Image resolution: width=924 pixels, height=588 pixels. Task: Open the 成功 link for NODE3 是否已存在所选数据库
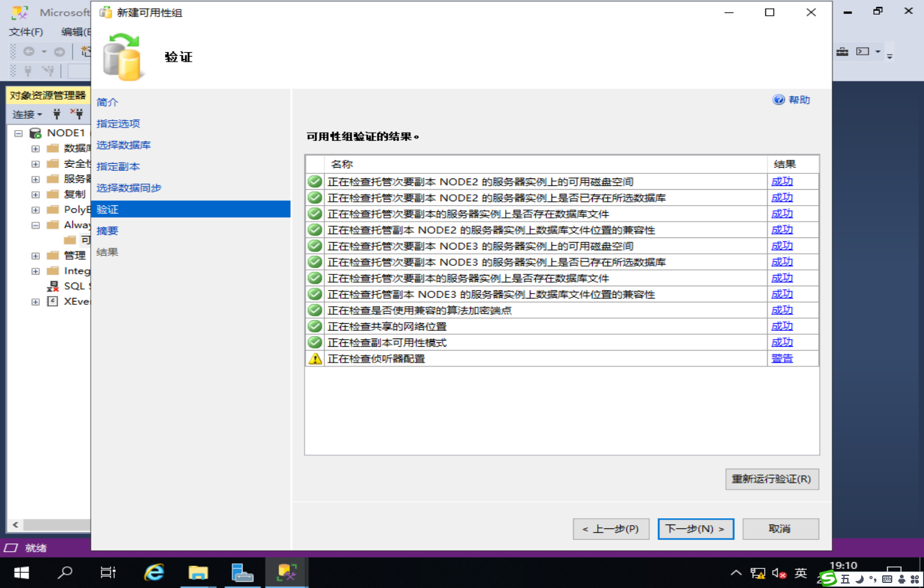pyautogui.click(x=782, y=262)
